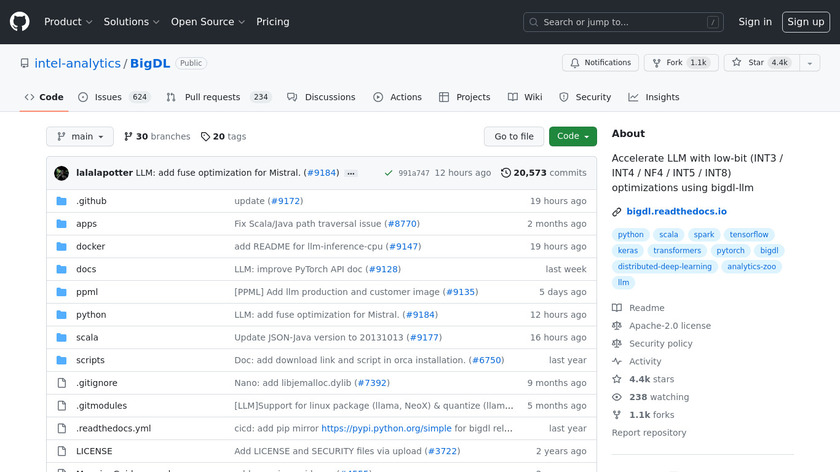
Task: Switch to the Insights tab
Action: [x=654, y=97]
